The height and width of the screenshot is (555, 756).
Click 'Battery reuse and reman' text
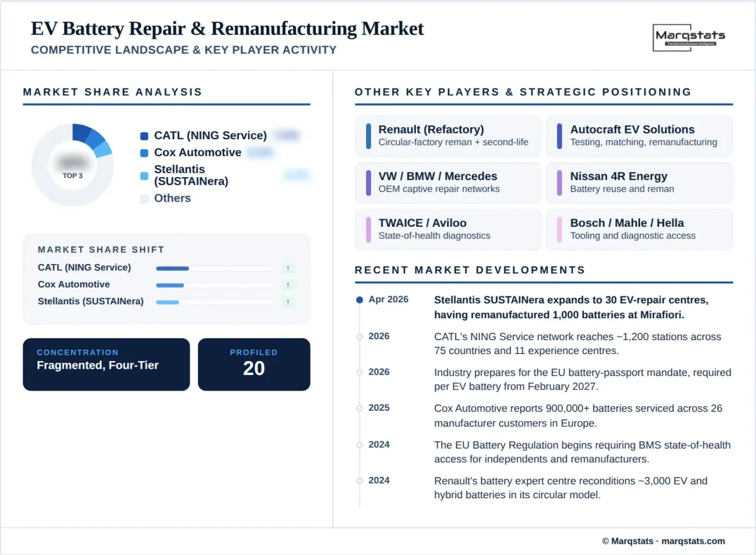pyautogui.click(x=622, y=189)
